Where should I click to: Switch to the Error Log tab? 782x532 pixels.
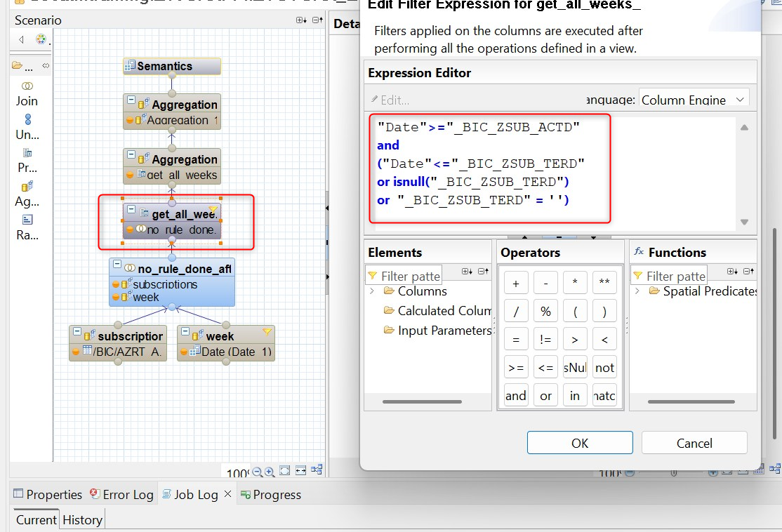[x=121, y=495]
